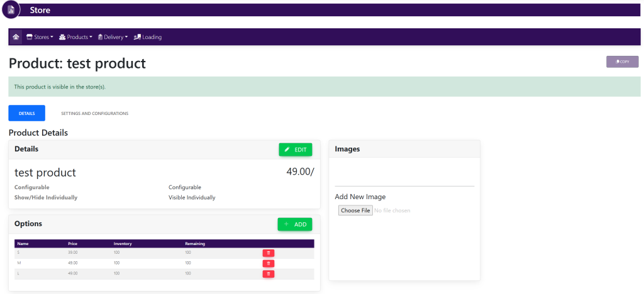Click the S option name cell

[x=19, y=253]
